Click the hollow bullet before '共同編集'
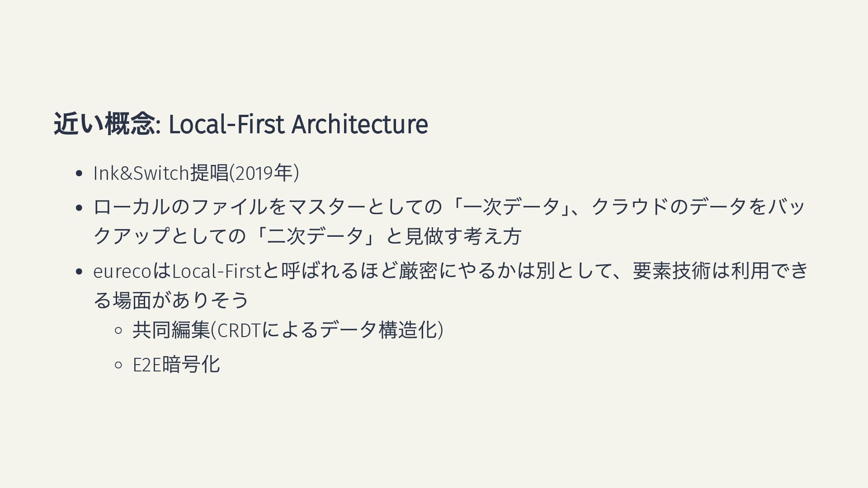Viewport: 868px width, 488px height. tap(118, 330)
